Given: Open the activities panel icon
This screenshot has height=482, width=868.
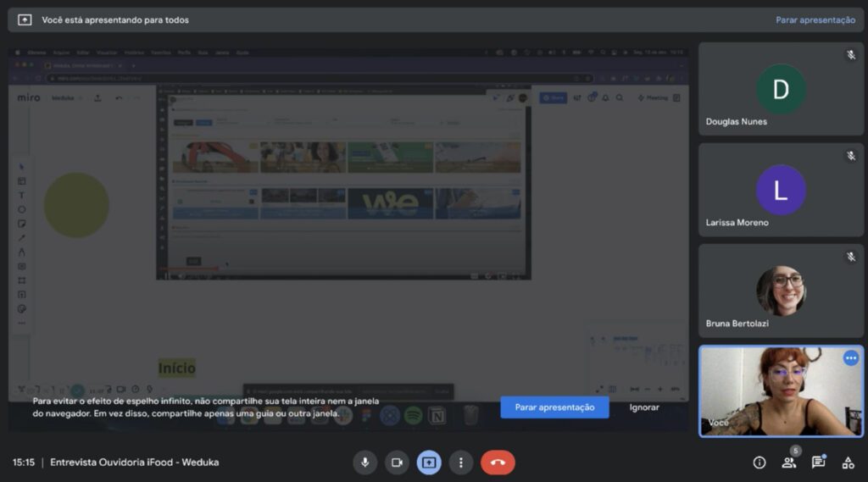Looking at the screenshot, I should (848, 463).
